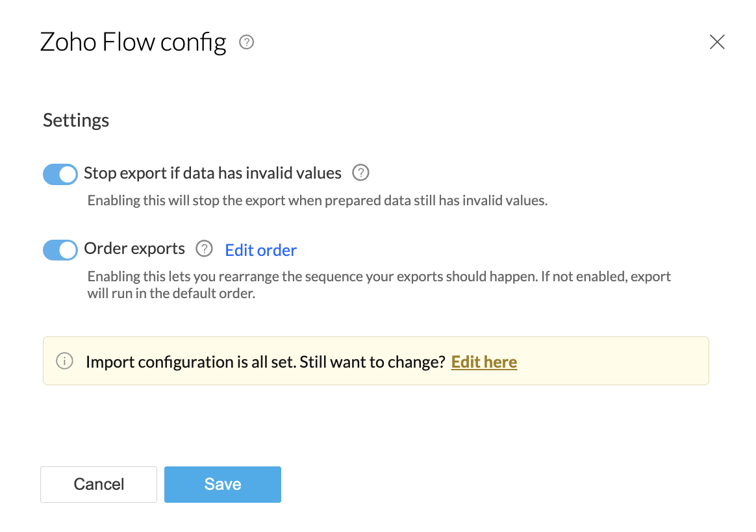This screenshot has height=532, width=756.
Task: Click the Order exports label text
Action: tap(134, 249)
